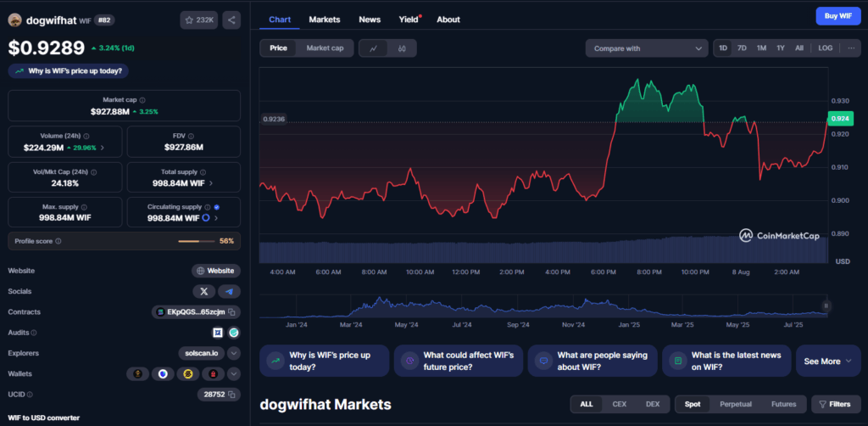Viewport: 868px width, 426px height.
Task: Click the Buy WIF button
Action: 838,16
